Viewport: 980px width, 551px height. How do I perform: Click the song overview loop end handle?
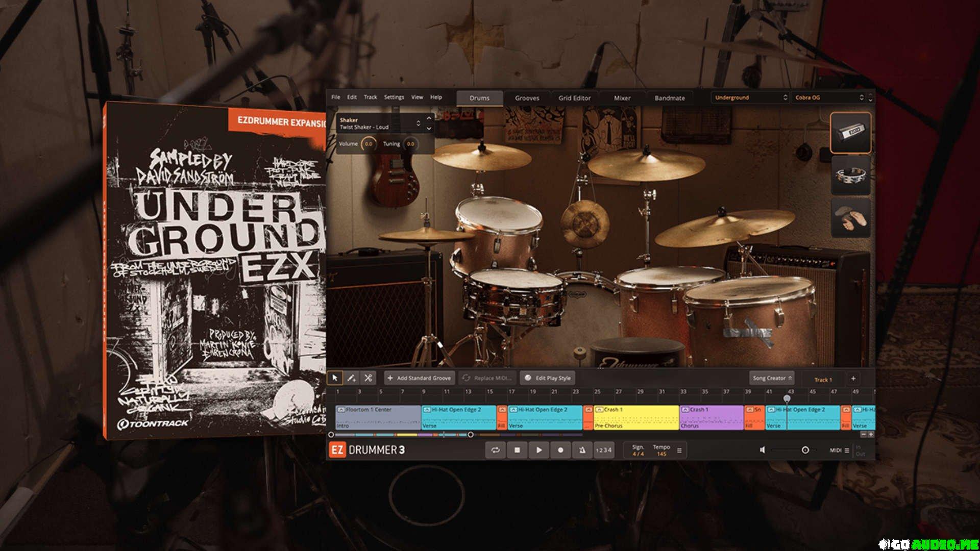click(470, 435)
